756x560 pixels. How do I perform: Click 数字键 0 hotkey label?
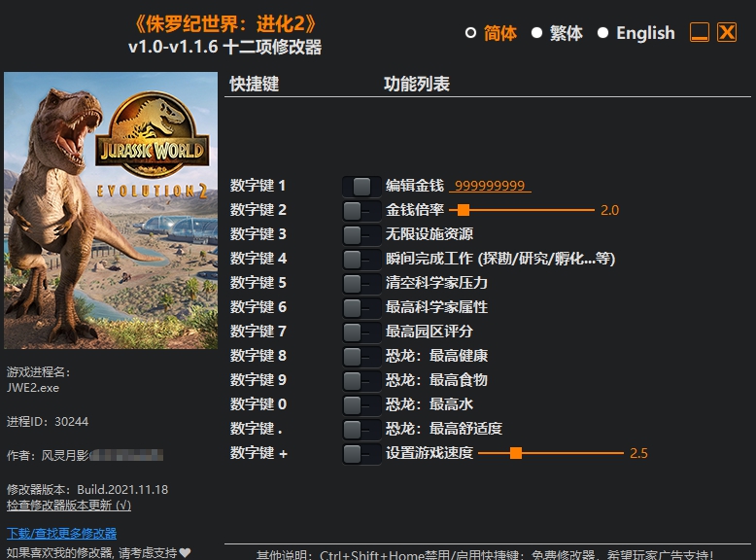(258, 404)
